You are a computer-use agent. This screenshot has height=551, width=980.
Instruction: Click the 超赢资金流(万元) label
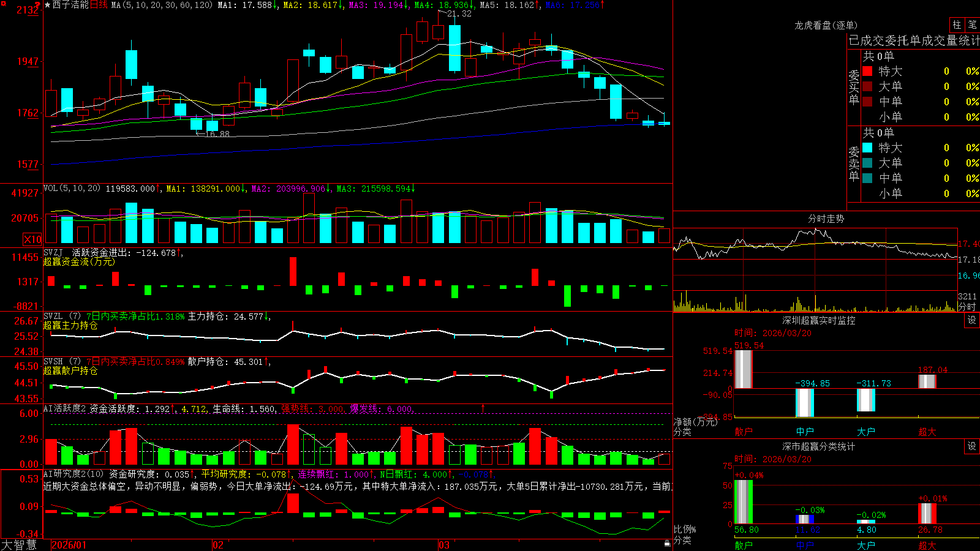click(79, 262)
